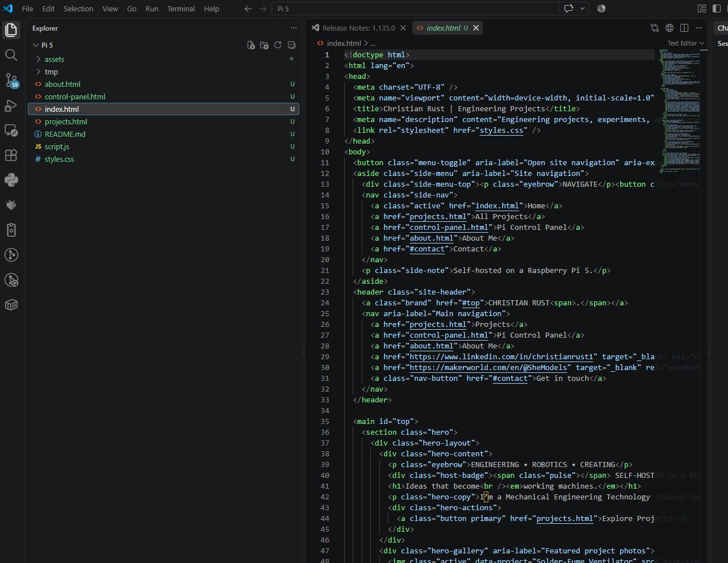Open the raspberry-shaped Raspberry Pi view

coord(11,205)
